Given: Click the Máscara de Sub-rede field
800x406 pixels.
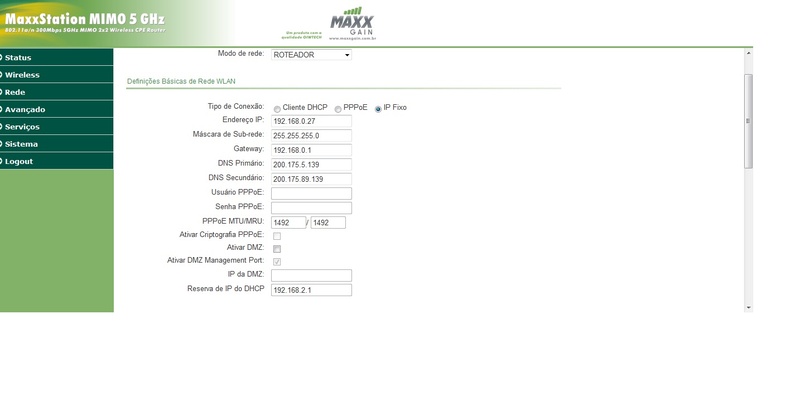Looking at the screenshot, I should pos(311,136).
